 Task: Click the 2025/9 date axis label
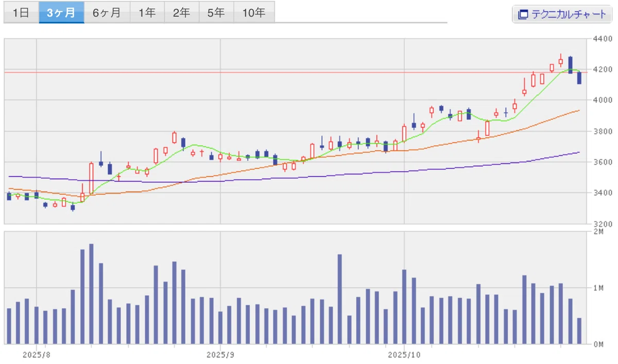coord(220,355)
